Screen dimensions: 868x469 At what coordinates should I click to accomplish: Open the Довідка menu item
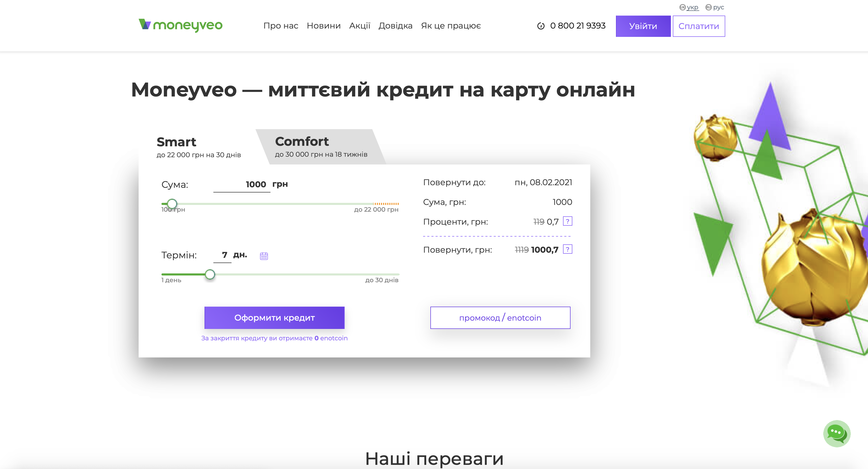[395, 26]
